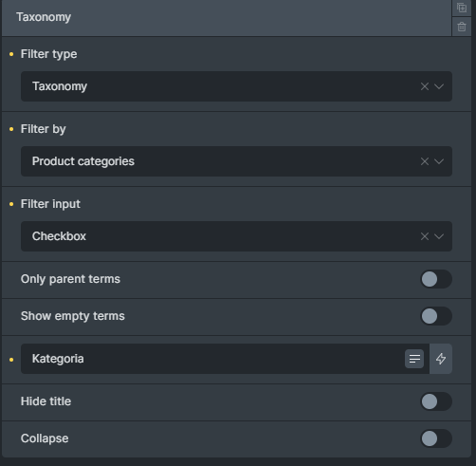Enable the Collapse toggle
This screenshot has height=466, width=476.
[436, 438]
